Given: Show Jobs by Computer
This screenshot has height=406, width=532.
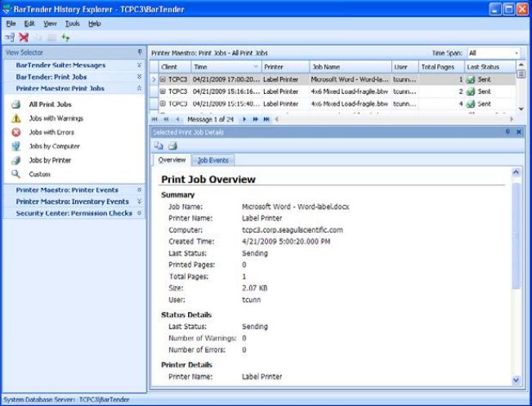Looking at the screenshot, I should click(54, 146).
